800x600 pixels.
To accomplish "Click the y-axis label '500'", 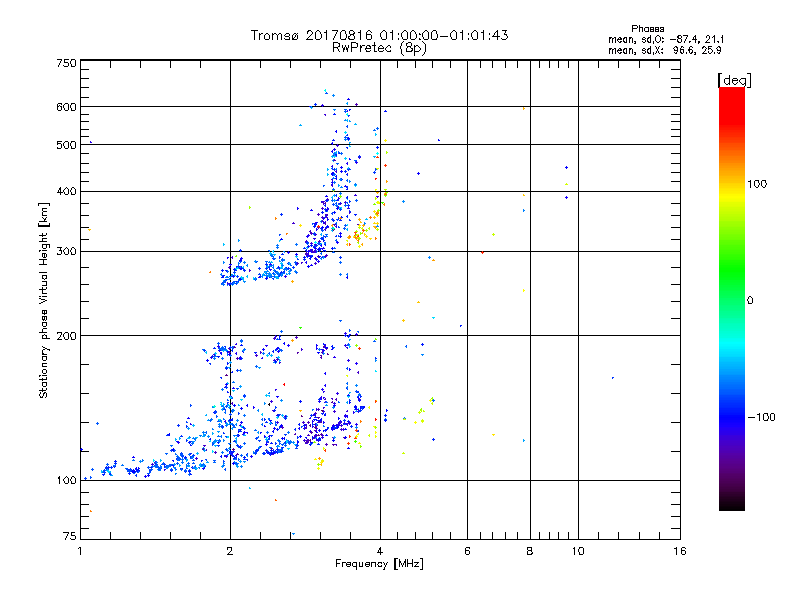I will pyautogui.click(x=66, y=145).
